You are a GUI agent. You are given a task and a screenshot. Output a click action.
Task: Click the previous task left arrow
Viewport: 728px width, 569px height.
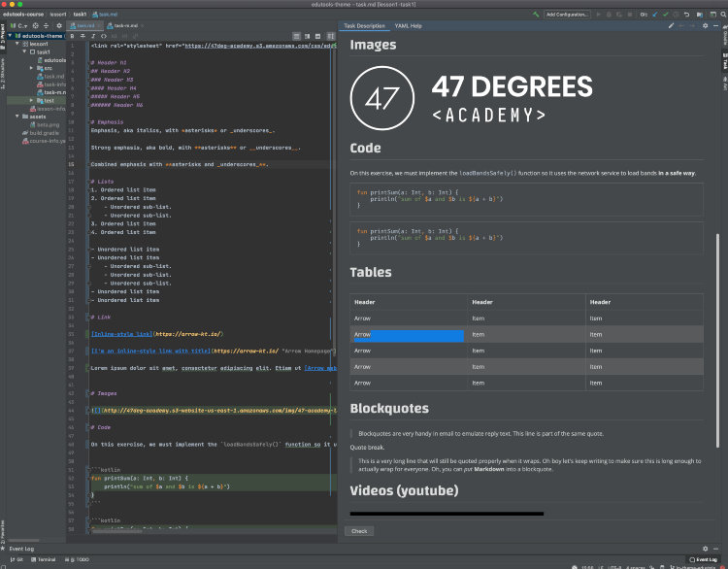681,26
